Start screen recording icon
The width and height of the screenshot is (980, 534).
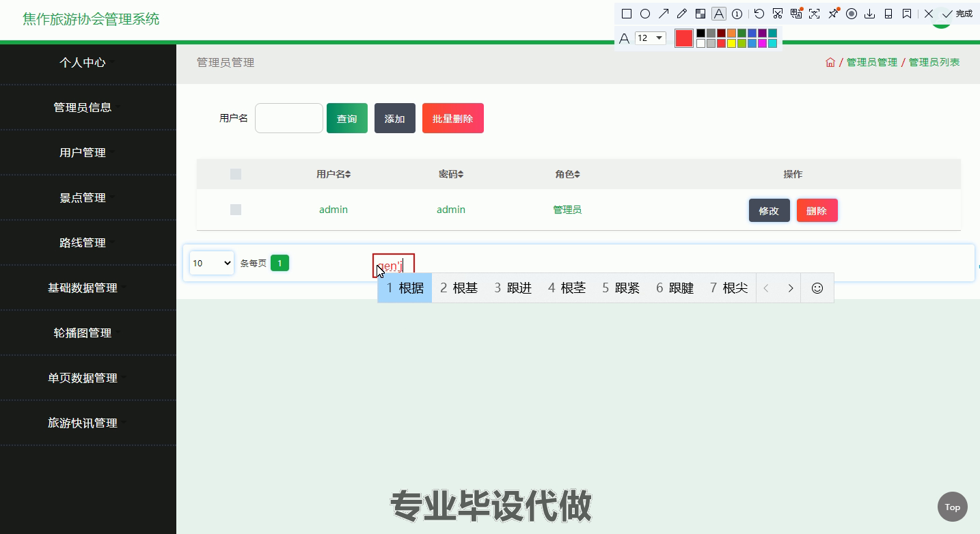pos(852,14)
